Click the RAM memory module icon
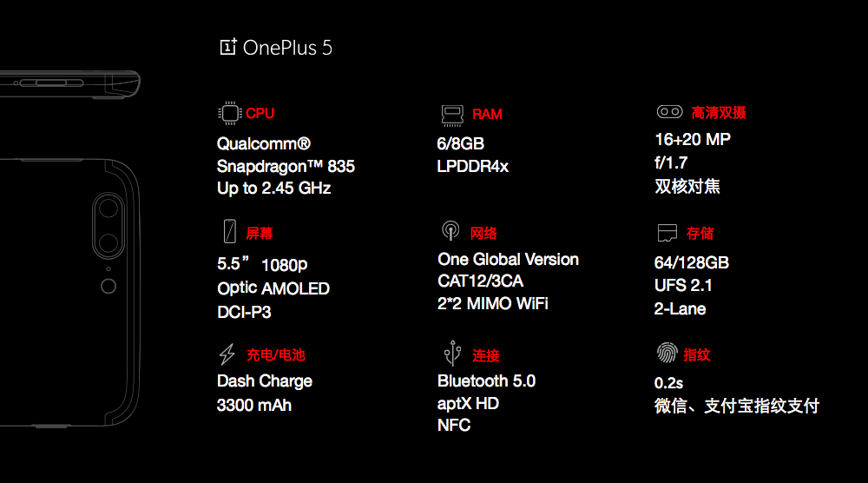 [x=450, y=115]
